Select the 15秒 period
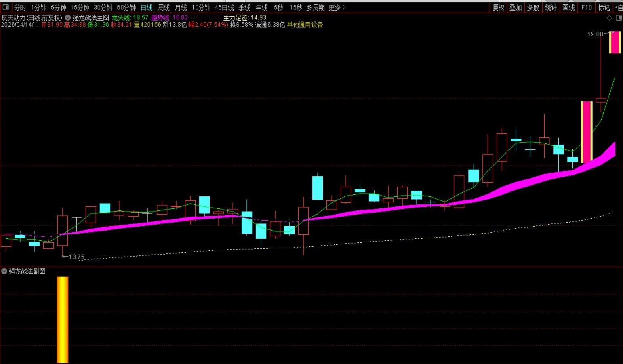Screen dimensions: 623x364 (296, 7)
